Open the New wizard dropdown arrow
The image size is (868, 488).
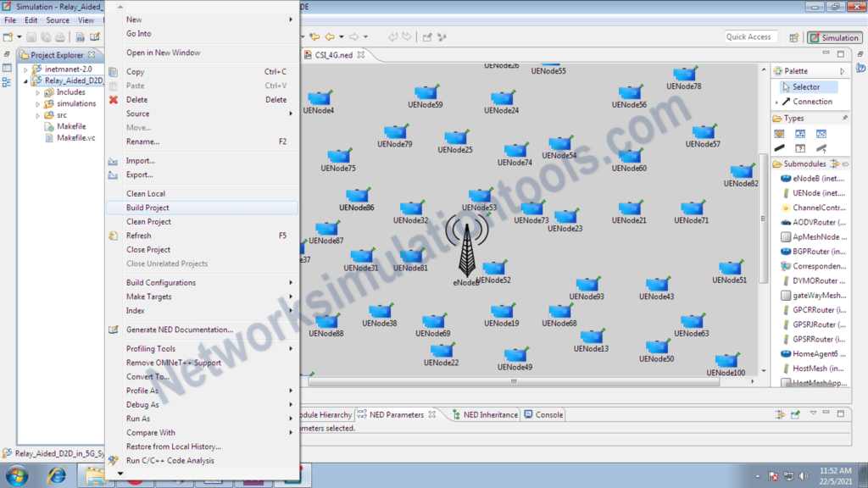pos(19,36)
